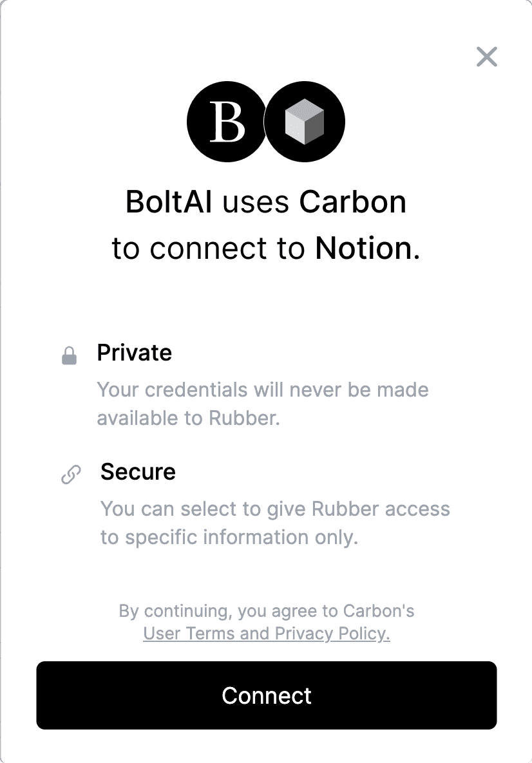This screenshot has width=532, height=763.
Task: Click the "to connect to" phrase in the title
Action: click(208, 248)
